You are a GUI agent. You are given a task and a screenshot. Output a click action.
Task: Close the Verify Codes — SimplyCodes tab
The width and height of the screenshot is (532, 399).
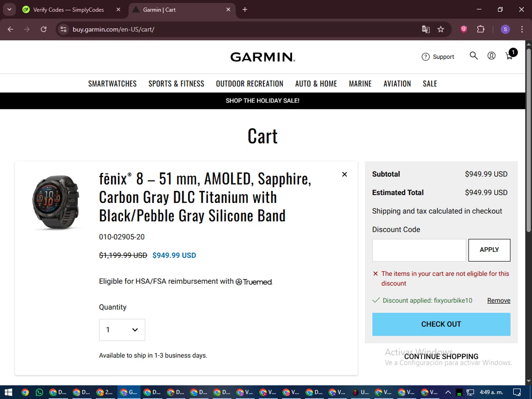click(x=118, y=10)
